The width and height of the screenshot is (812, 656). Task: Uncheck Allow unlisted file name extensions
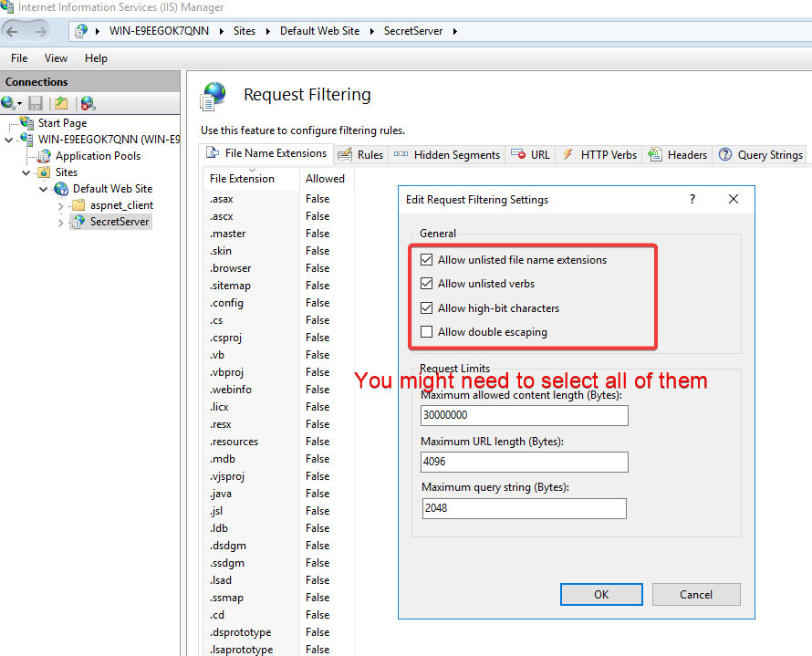point(426,259)
